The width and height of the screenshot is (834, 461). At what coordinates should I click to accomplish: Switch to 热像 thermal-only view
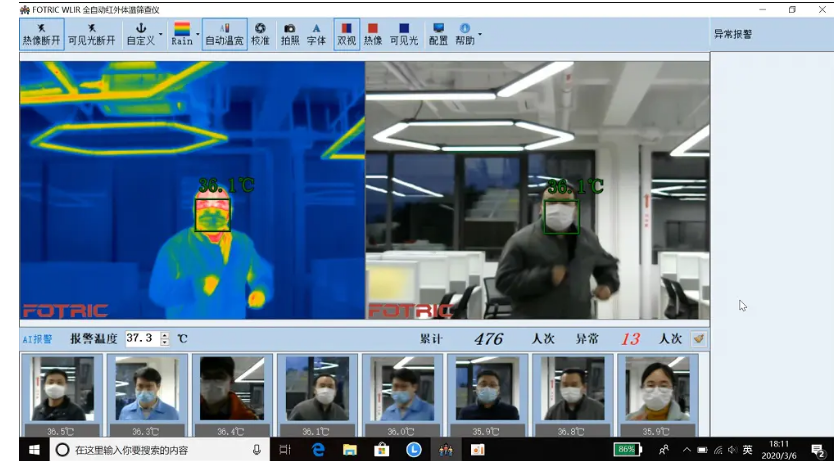point(373,33)
